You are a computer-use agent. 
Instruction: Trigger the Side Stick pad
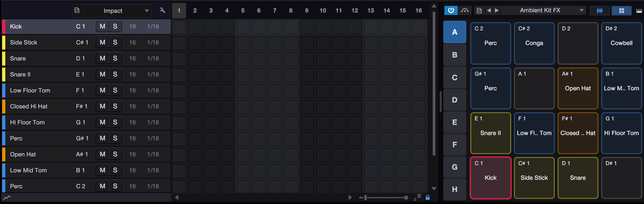(x=534, y=178)
